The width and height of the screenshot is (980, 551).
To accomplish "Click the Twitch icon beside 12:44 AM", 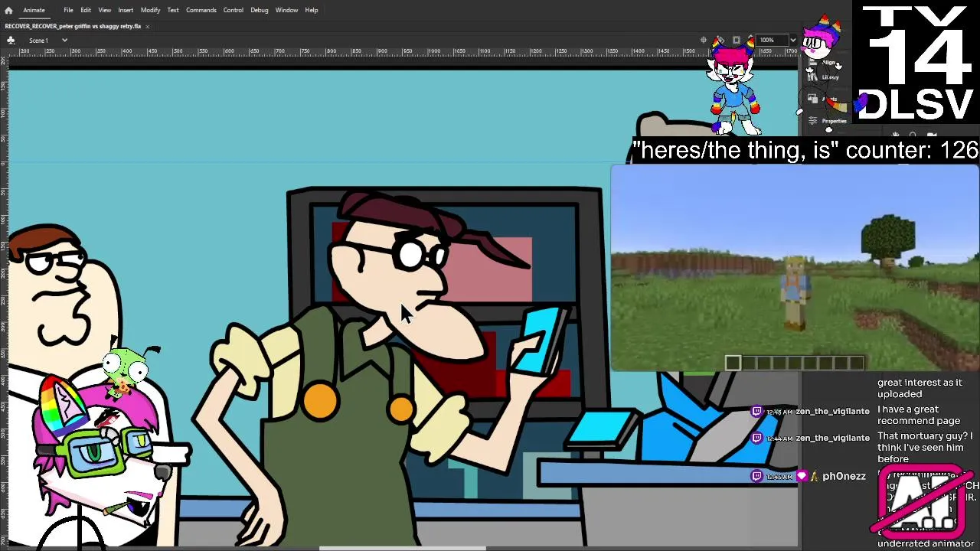I will tap(757, 438).
